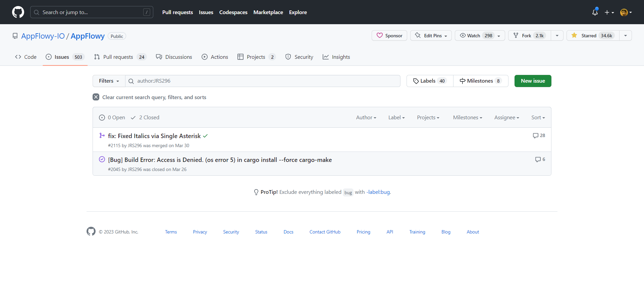644x301 pixels.
Task: Open Marketplace in the top navigation
Action: coord(268,12)
